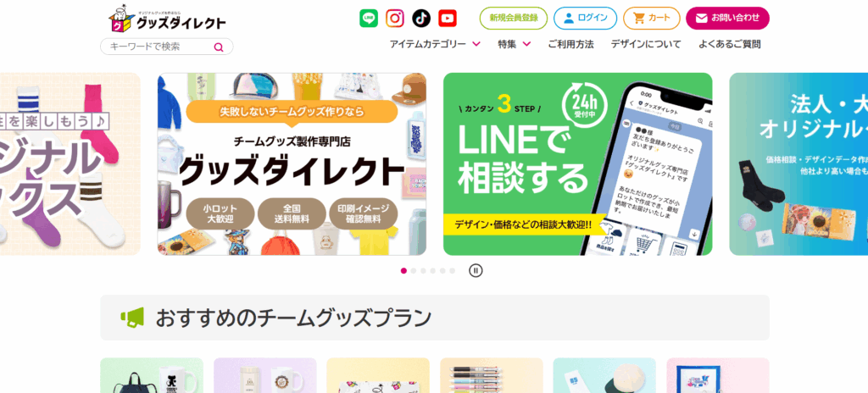Image resolution: width=868 pixels, height=393 pixels.
Task: Pause the banner carousel autoplay
Action: point(476,271)
